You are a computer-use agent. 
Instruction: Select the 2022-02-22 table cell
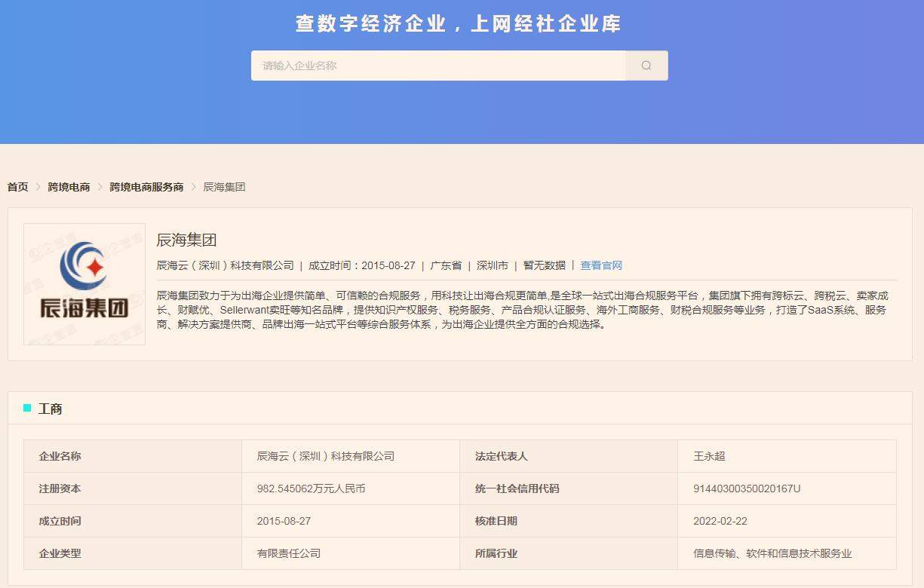pyautogui.click(x=787, y=521)
